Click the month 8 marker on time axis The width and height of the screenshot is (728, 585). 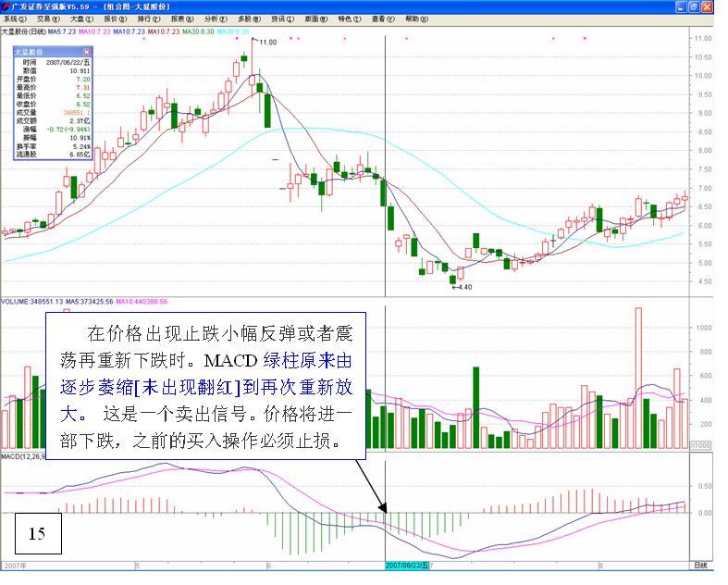pos(600,566)
